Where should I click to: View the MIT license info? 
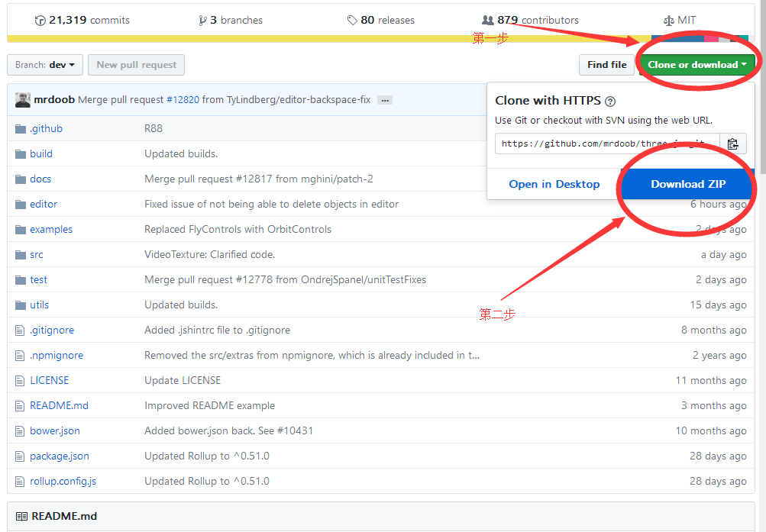tap(680, 20)
